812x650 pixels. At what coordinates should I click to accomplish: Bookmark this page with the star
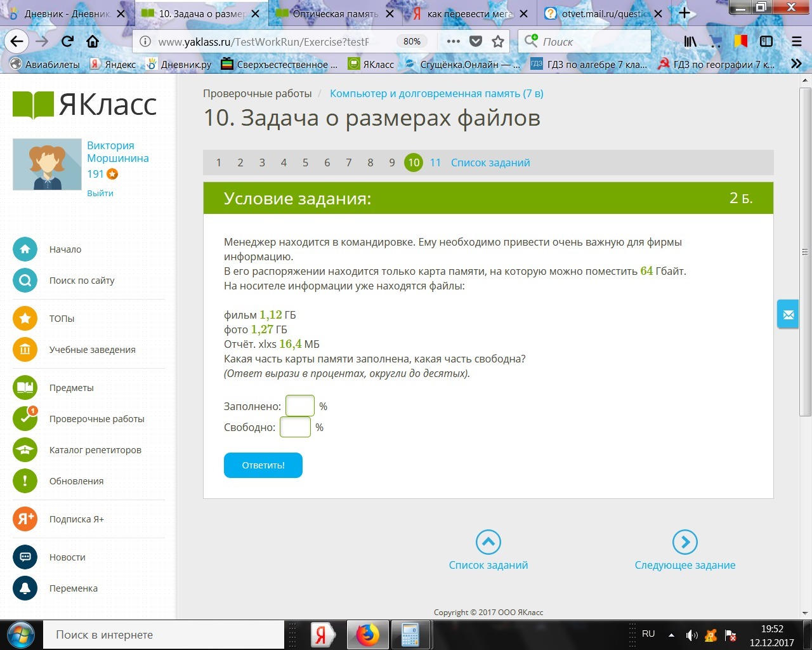pyautogui.click(x=498, y=42)
